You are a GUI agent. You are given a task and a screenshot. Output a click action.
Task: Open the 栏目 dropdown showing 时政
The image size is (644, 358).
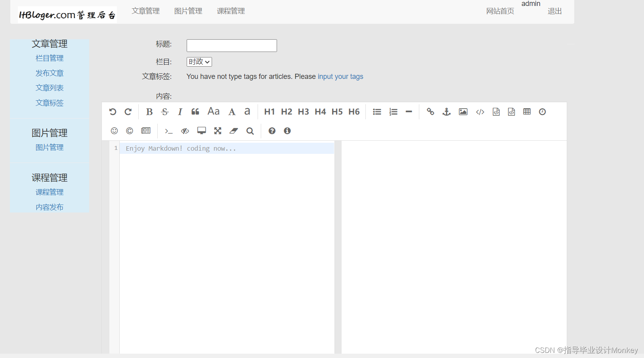pos(199,62)
